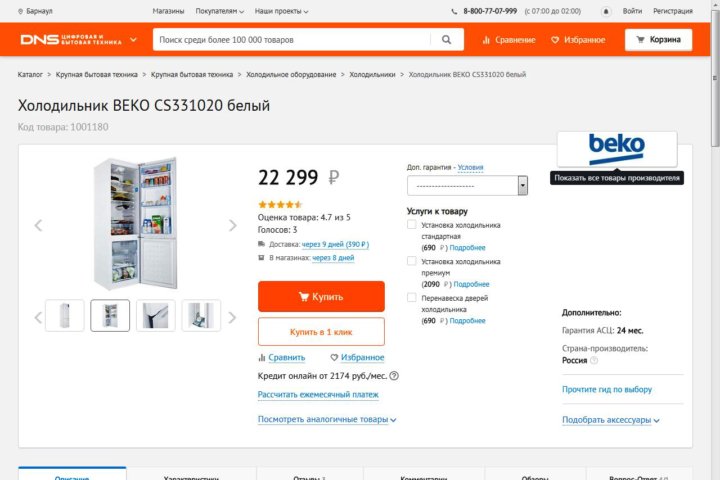Enable Перенавеска дверей холодильника service
720x480 pixels.
[x=411, y=298]
